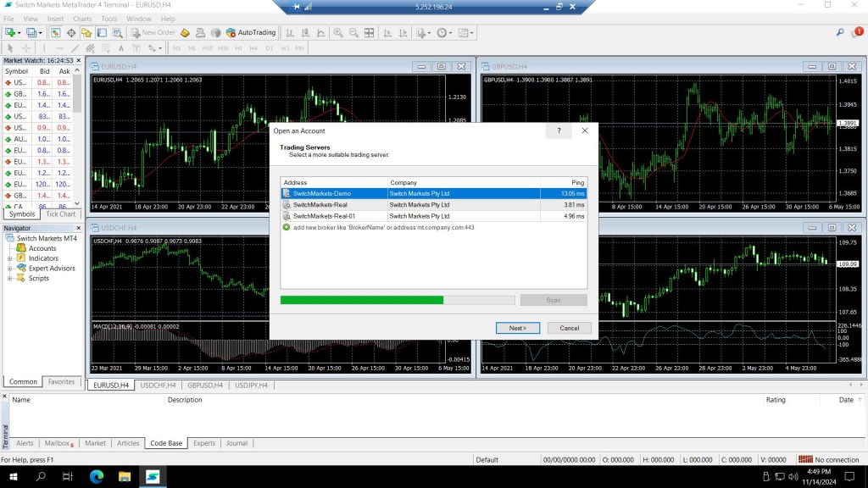Expand the Scripts tree node
This screenshot has height=488, width=868.
tap(11, 278)
